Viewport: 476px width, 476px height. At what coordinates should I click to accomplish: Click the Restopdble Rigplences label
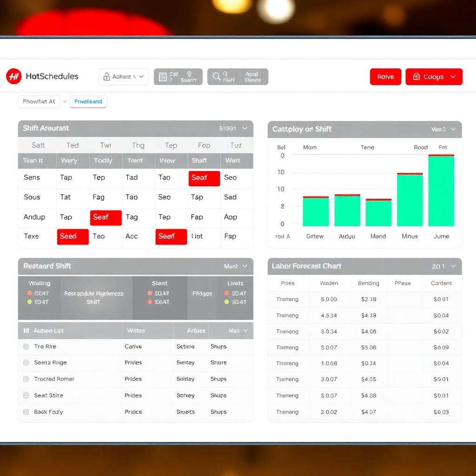[x=93, y=294]
